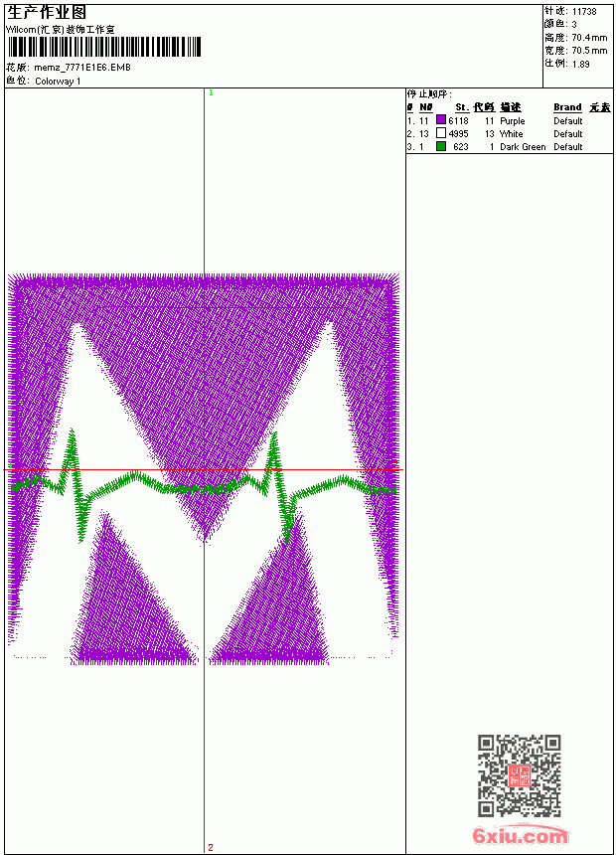Select the Dark Green thread row
616x855 pixels.
coord(510,147)
